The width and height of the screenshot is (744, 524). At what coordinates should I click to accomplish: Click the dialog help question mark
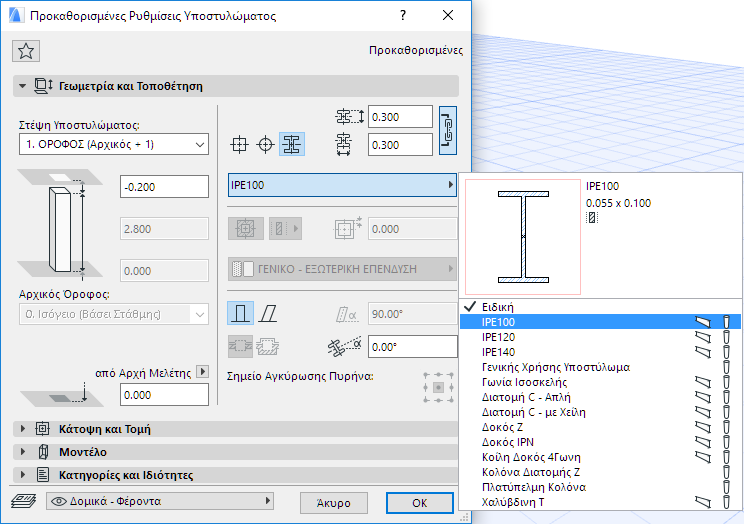[403, 15]
